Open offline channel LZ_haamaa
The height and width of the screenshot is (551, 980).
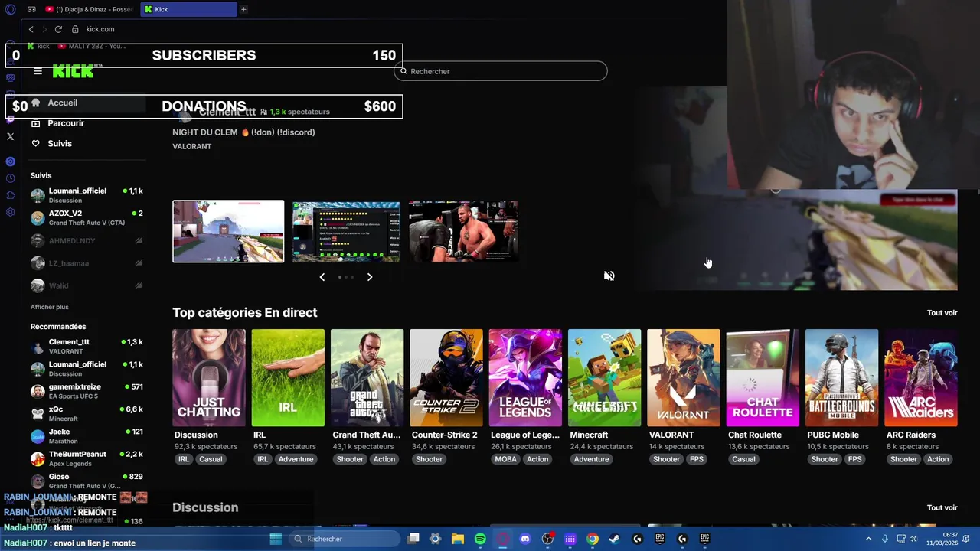87,262
